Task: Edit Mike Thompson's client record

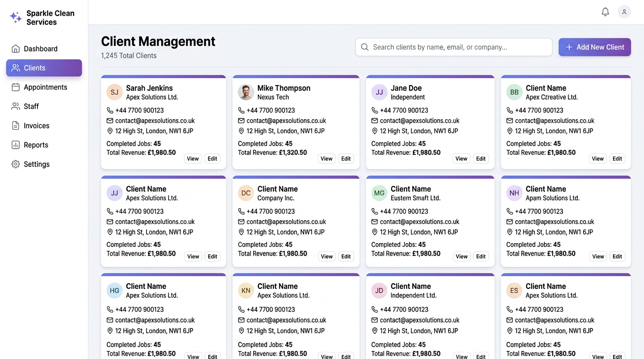Action: click(x=346, y=158)
